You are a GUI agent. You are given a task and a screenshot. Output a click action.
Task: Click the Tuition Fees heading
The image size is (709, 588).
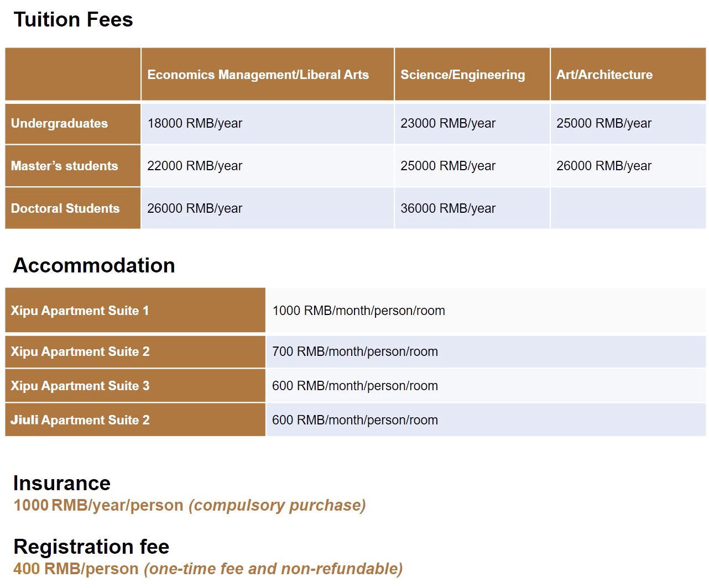pos(73,20)
